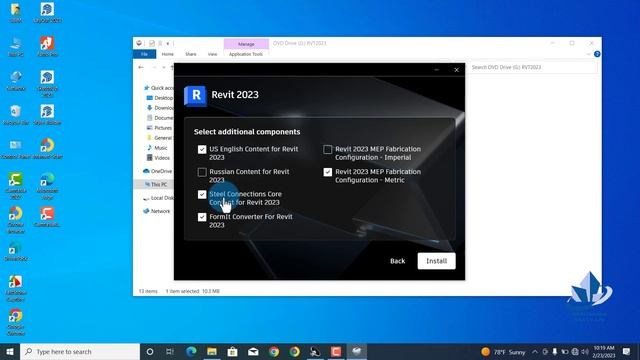
Task: Open File Explorer Help icon
Action: click(597, 54)
